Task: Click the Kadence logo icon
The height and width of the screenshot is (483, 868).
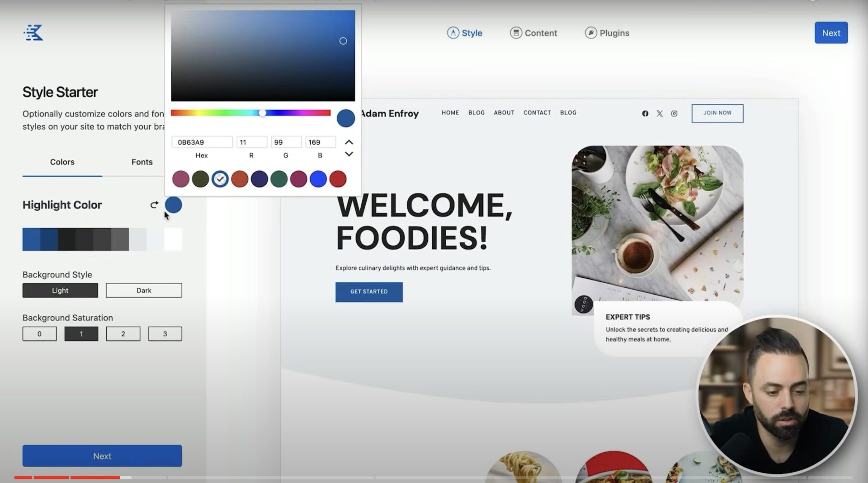Action: click(x=33, y=33)
